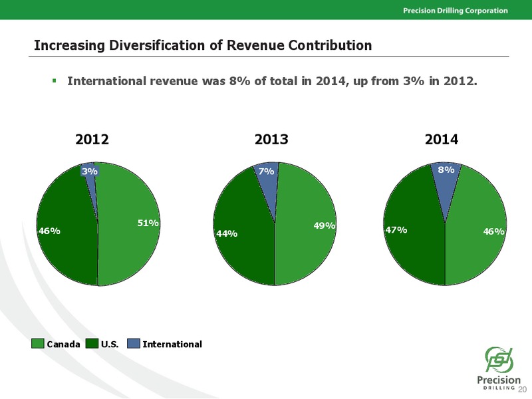Select the 'Canada' legend label
The image size is (532, 399).
pos(63,344)
